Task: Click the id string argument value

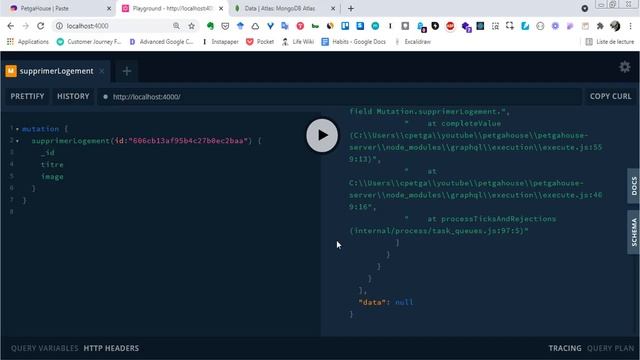Action: pos(188,141)
